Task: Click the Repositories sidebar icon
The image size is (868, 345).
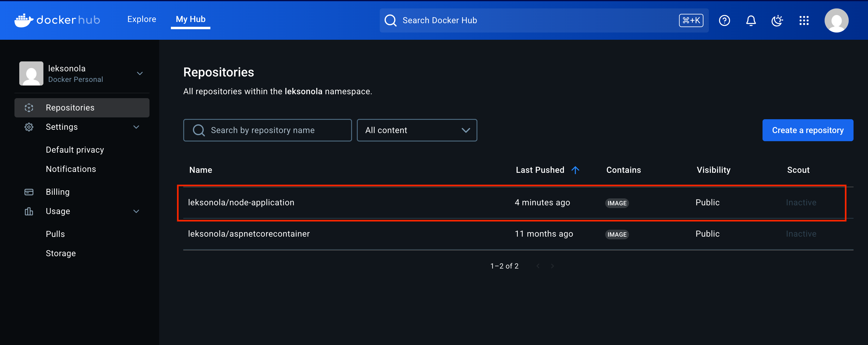Action: click(29, 108)
